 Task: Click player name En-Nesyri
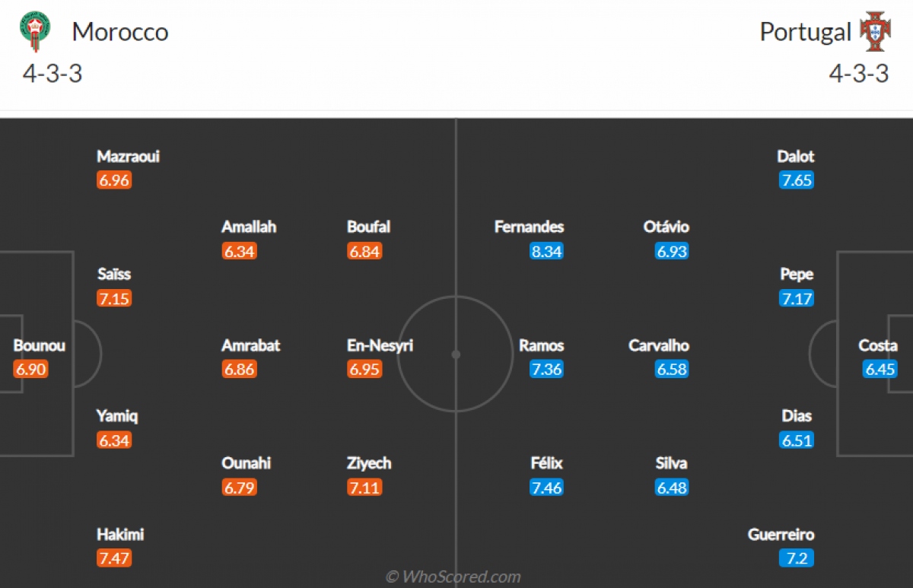(x=380, y=345)
